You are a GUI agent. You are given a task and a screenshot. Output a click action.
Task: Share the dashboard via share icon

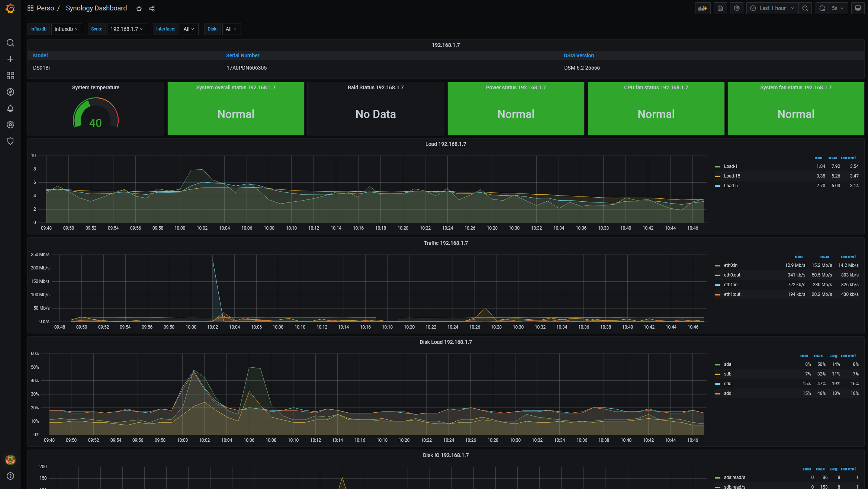152,9
